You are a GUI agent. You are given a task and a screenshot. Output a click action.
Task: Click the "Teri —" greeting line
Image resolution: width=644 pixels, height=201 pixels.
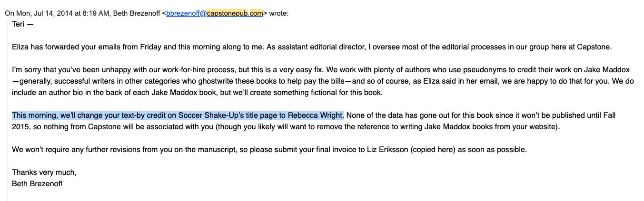pos(23,24)
